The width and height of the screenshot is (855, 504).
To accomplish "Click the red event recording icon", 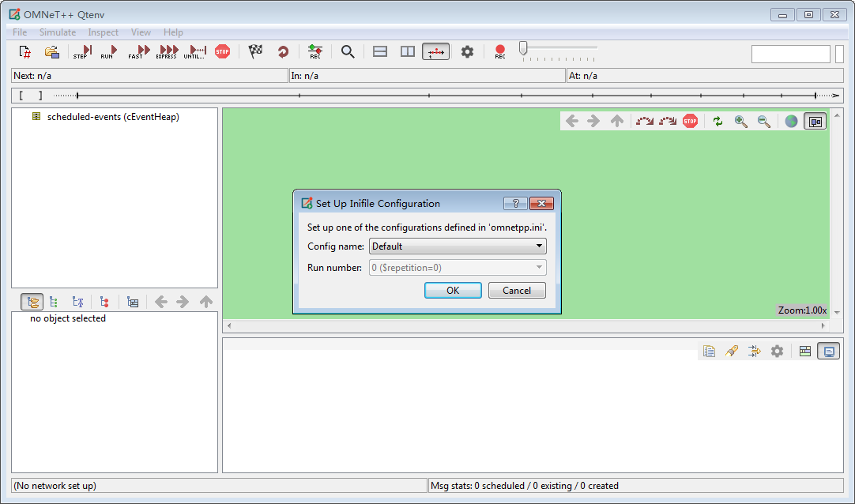I will [500, 51].
